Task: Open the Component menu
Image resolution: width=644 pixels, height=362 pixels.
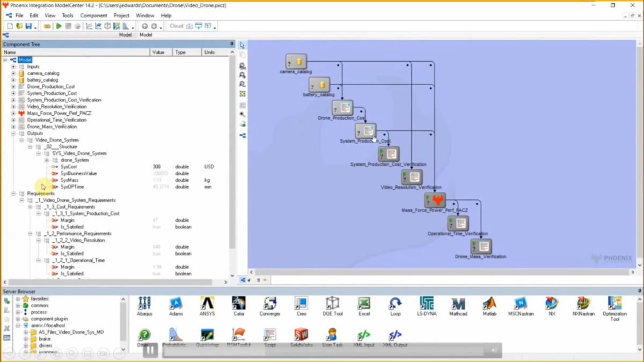Action: tap(93, 16)
